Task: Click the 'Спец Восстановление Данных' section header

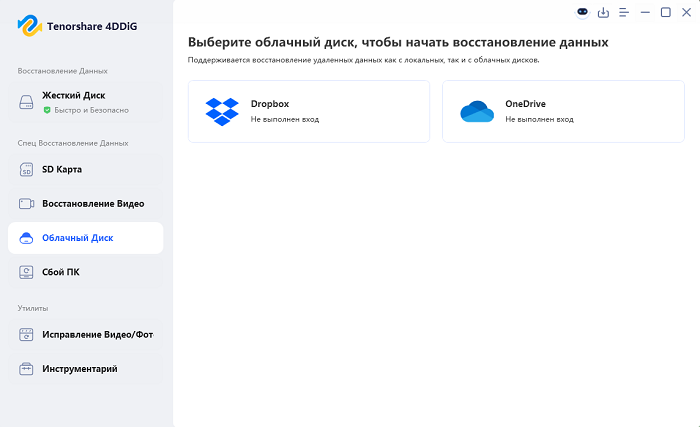Action: 73,143
